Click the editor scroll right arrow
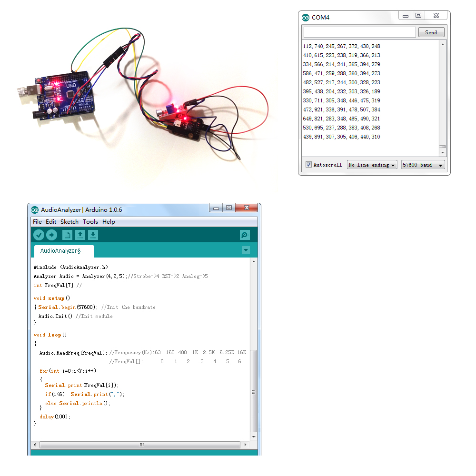The height and width of the screenshot is (476, 476). (245, 445)
